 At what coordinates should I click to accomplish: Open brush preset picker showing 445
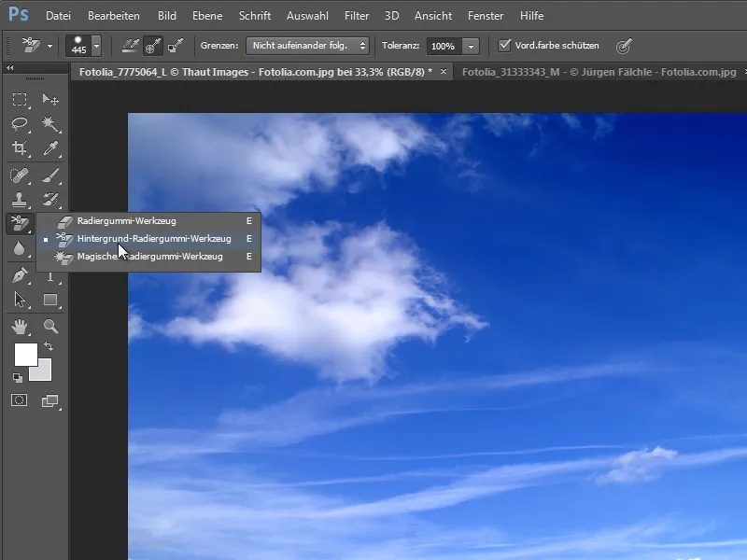click(83, 46)
